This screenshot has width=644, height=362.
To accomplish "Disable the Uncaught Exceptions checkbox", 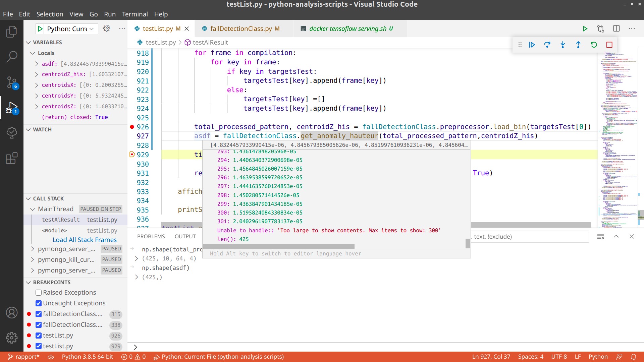I will click(39, 303).
